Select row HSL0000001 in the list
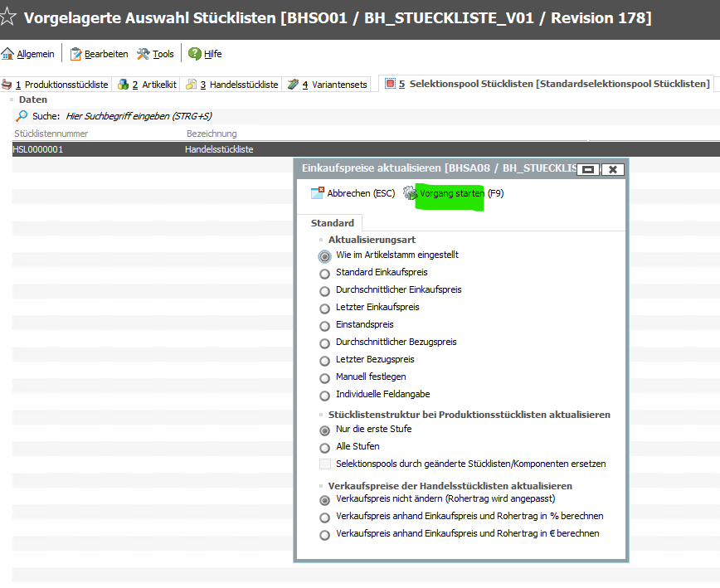This screenshot has height=588, width=720. [38, 150]
